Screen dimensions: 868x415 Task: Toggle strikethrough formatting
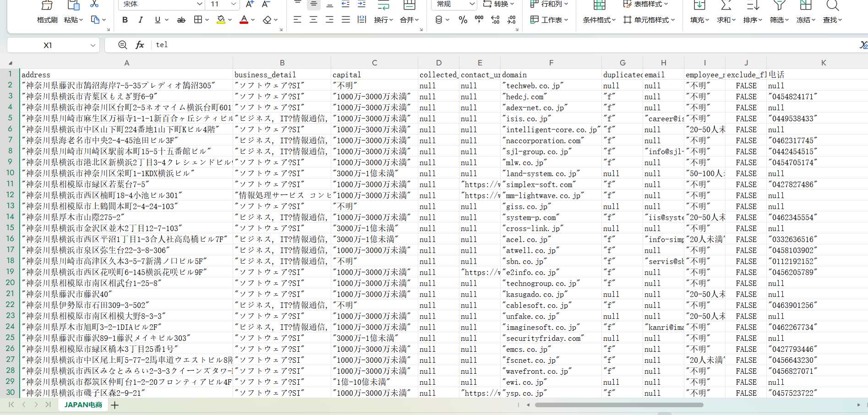pos(181,20)
